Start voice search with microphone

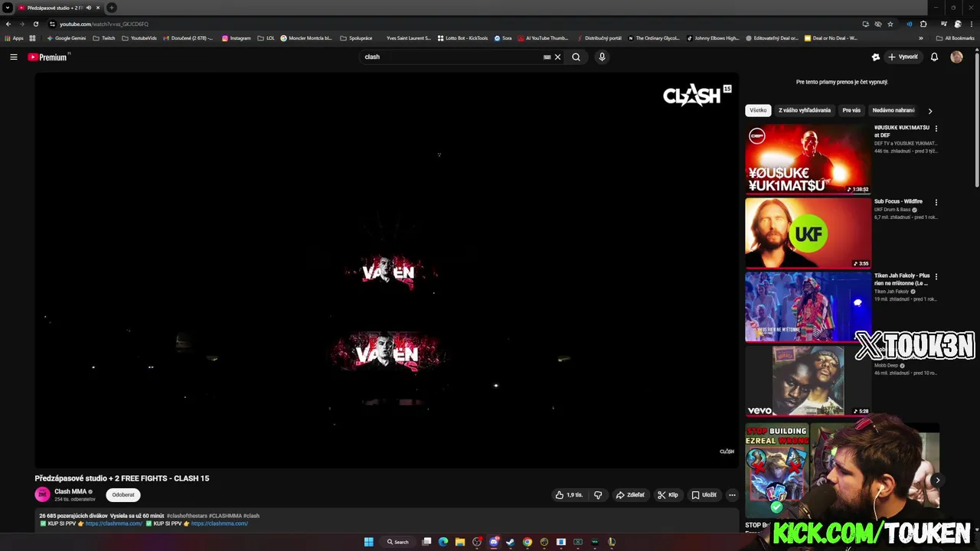coord(602,57)
